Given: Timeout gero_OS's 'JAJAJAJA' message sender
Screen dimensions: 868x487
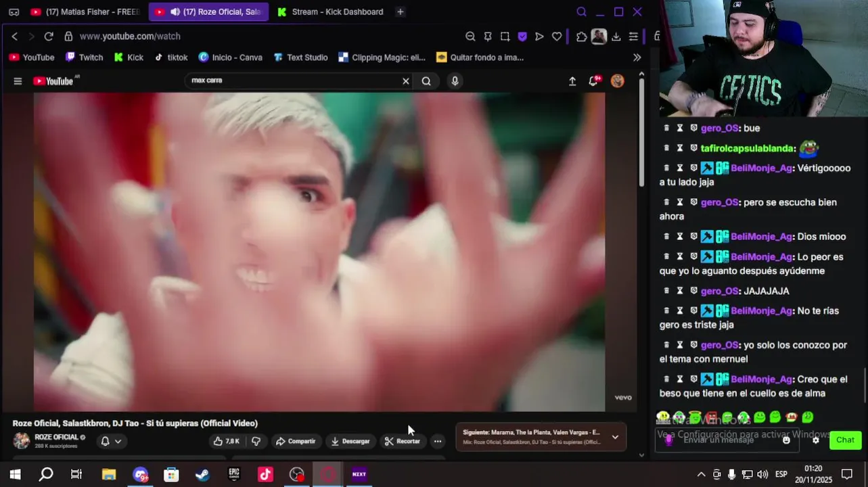Looking at the screenshot, I should pos(680,291).
